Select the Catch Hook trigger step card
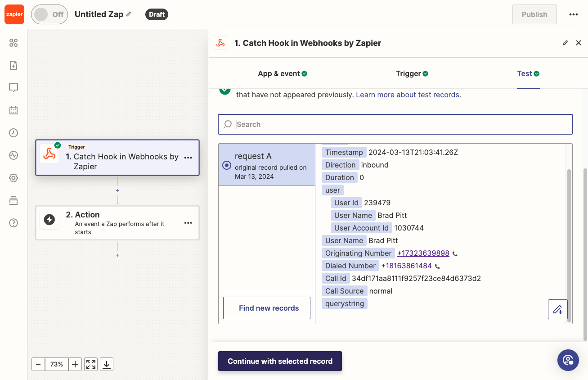 (x=117, y=158)
